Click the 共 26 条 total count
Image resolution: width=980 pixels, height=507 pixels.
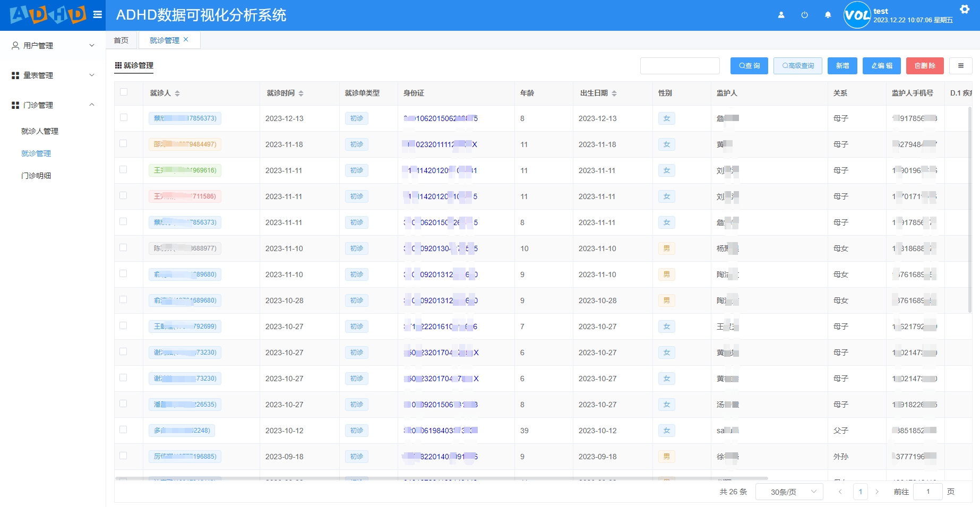(x=733, y=492)
